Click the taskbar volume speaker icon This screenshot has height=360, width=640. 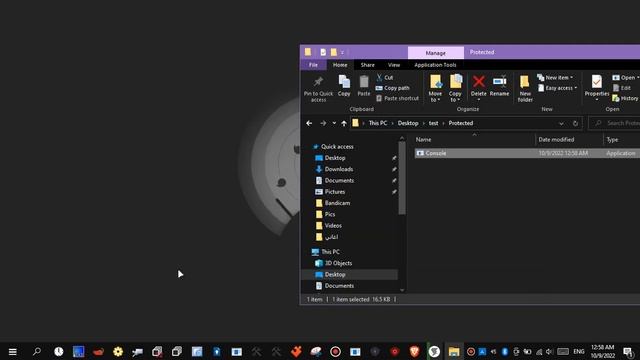point(549,351)
